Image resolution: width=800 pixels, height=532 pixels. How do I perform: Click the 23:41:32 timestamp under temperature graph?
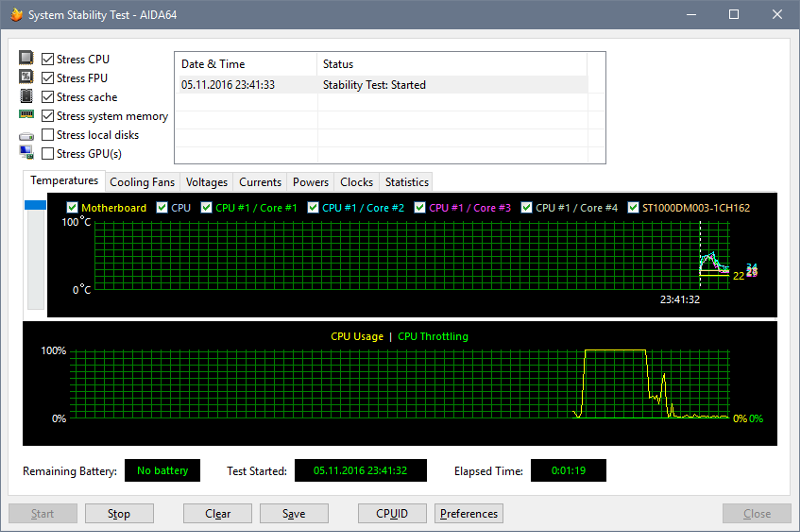[x=680, y=299]
